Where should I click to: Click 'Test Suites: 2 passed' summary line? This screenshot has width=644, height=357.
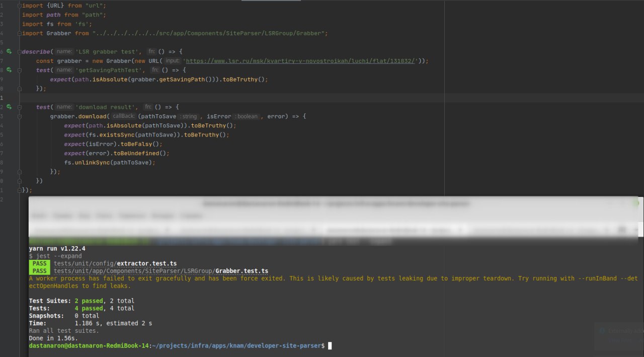[82, 301]
